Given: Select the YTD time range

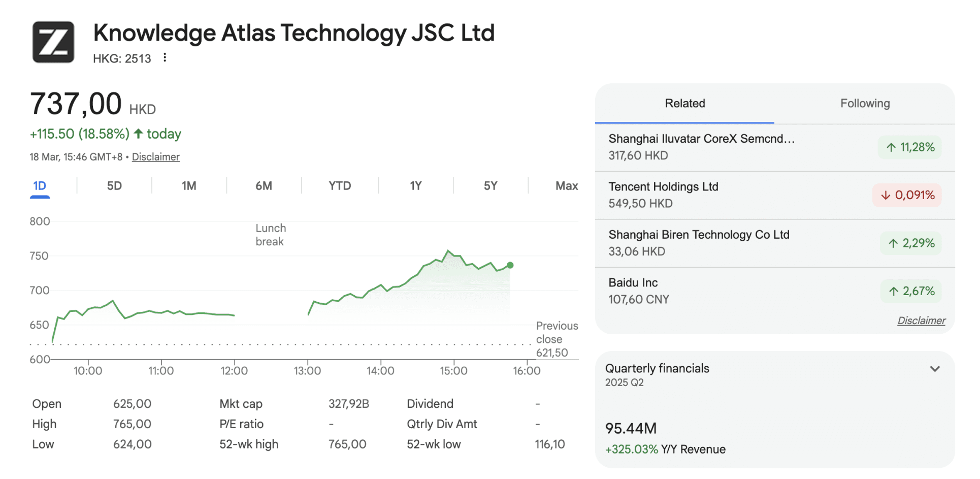Looking at the screenshot, I should tap(340, 186).
